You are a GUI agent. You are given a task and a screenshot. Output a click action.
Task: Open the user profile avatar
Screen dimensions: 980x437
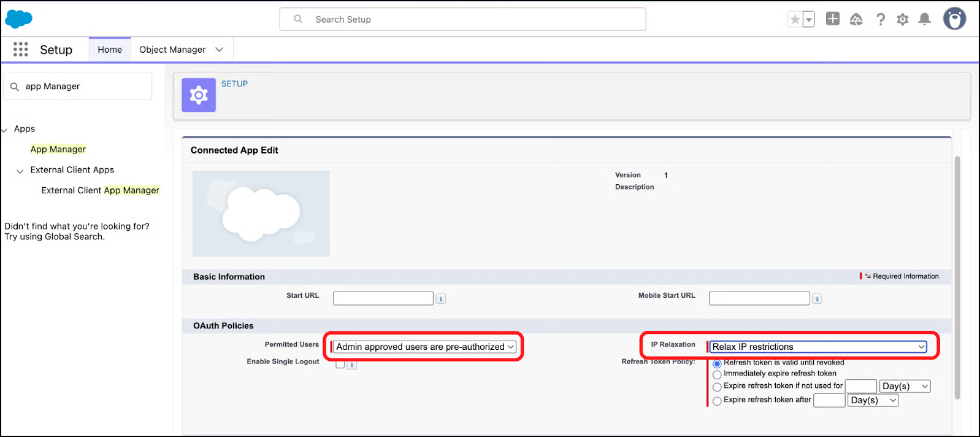(x=954, y=19)
